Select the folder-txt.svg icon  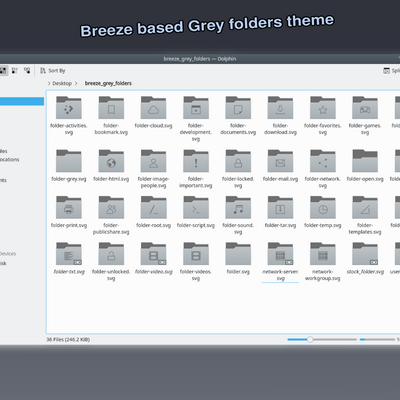pos(69,254)
